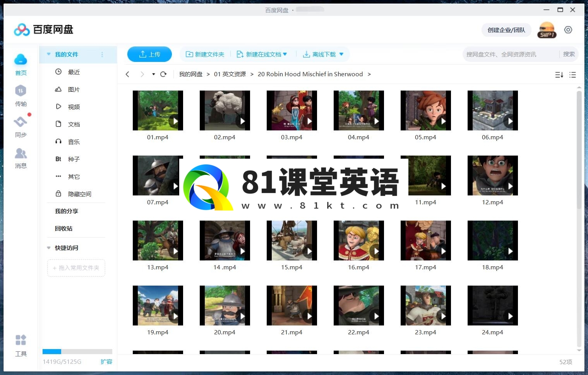Click 创建企业/团队 button
This screenshot has height=375, width=588.
[x=506, y=30]
